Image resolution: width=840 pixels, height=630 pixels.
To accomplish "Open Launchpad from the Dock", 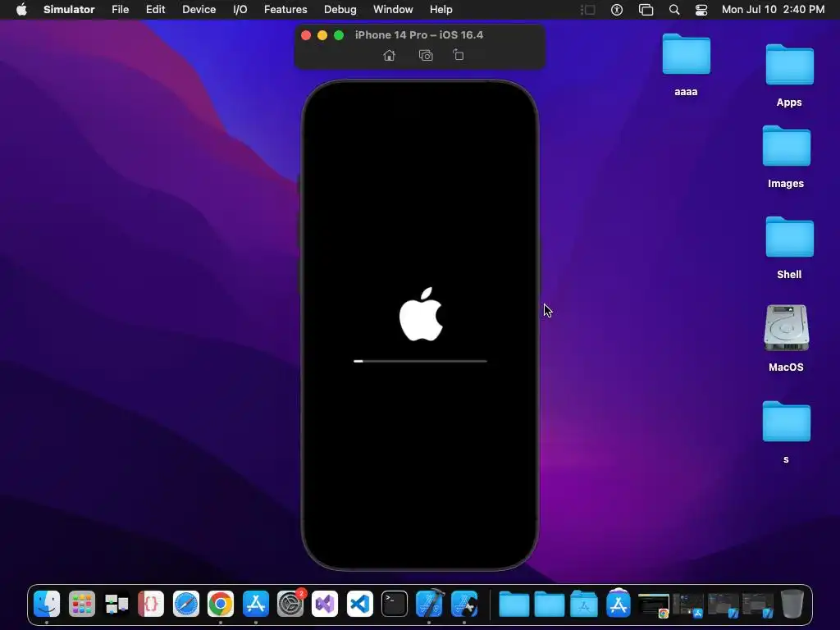I will 81,604.
